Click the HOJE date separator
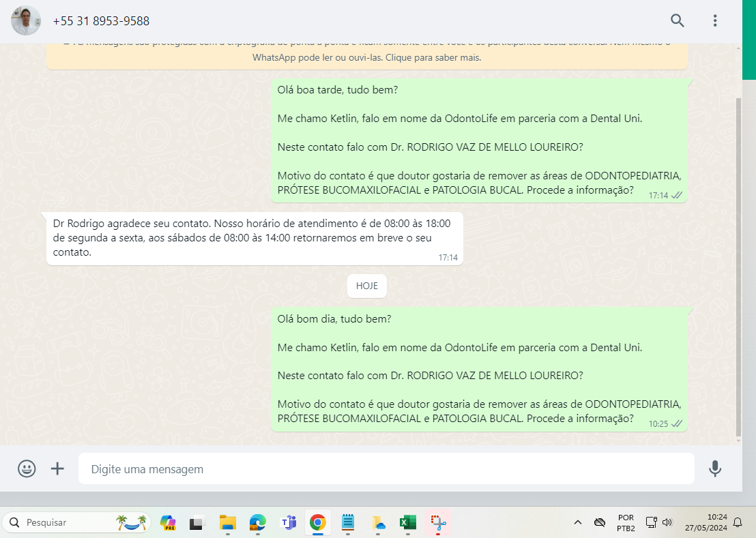 (367, 286)
